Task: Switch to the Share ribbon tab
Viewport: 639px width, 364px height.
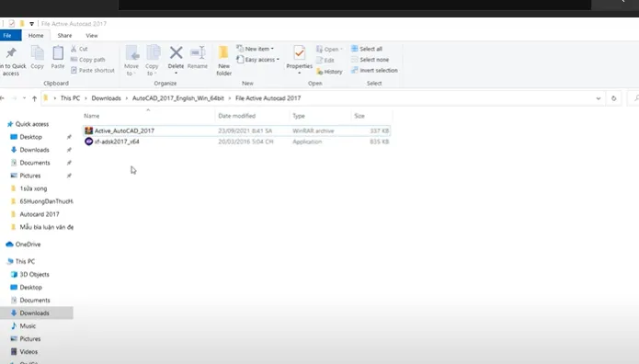Action: 64,36
